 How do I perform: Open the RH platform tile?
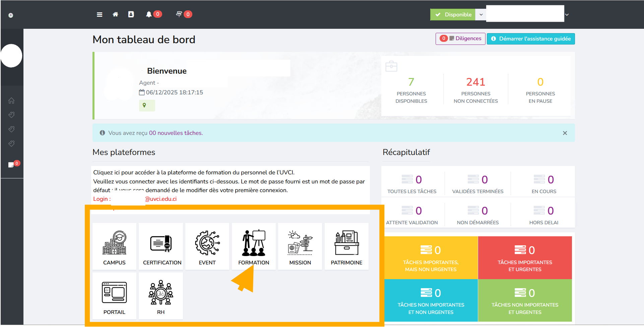(161, 296)
